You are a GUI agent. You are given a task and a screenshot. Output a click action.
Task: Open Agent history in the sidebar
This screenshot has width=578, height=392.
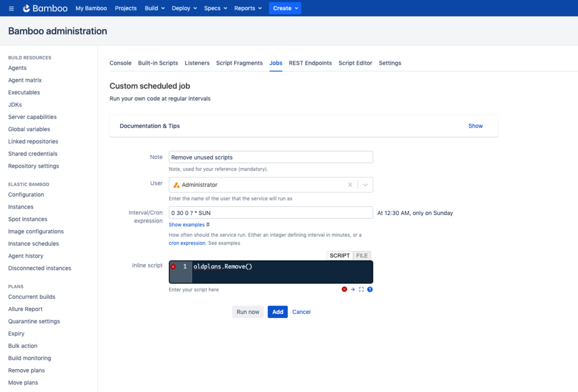tap(26, 256)
